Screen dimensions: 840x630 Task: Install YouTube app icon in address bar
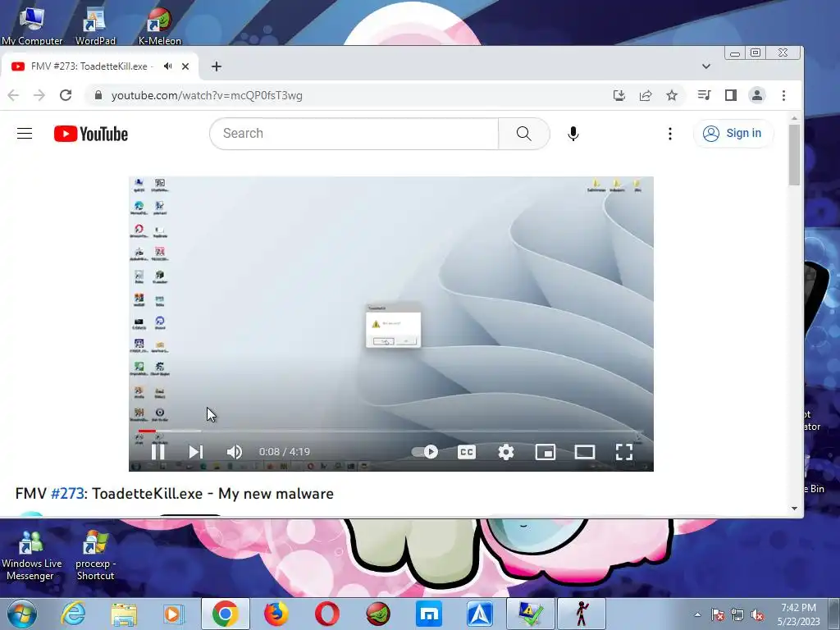tap(619, 95)
